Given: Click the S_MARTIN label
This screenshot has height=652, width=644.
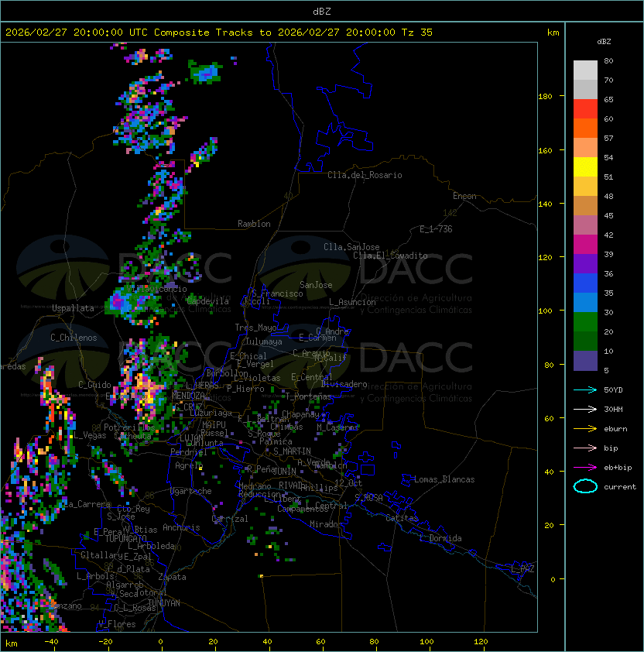Looking at the screenshot, I should [292, 451].
